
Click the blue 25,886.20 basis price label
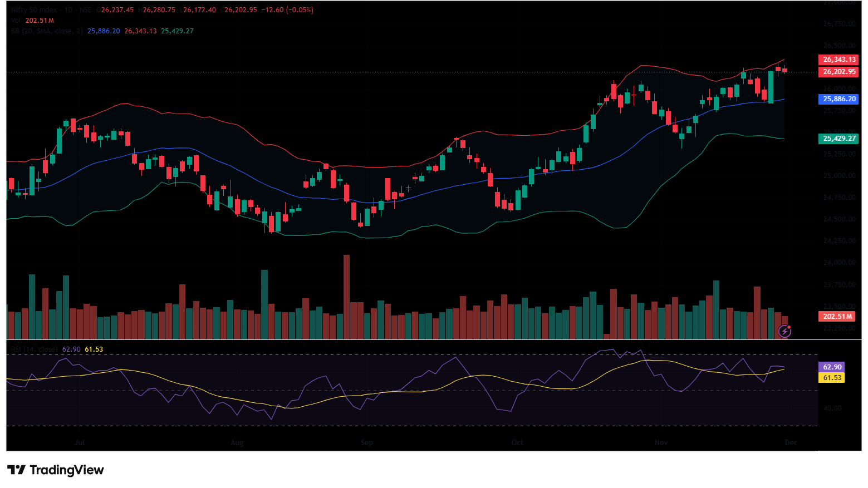[x=838, y=99]
